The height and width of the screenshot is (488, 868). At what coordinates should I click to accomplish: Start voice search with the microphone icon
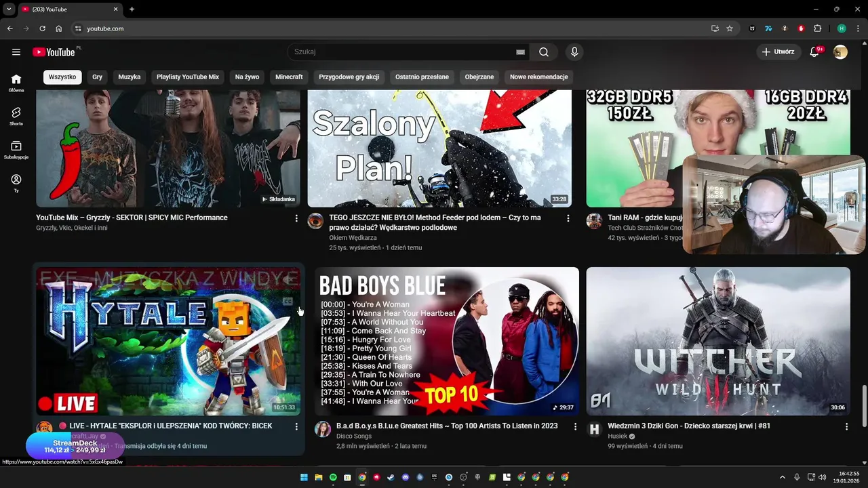click(x=574, y=52)
